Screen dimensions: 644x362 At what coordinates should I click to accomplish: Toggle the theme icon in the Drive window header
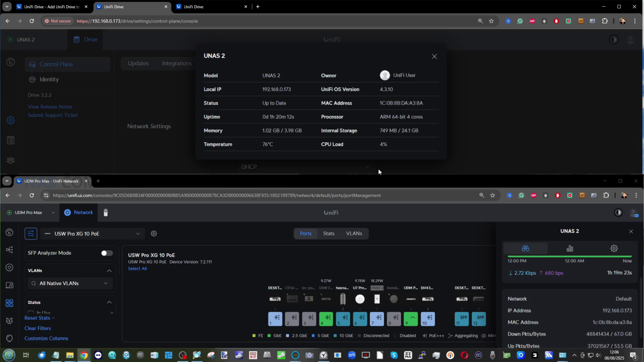coord(614,40)
